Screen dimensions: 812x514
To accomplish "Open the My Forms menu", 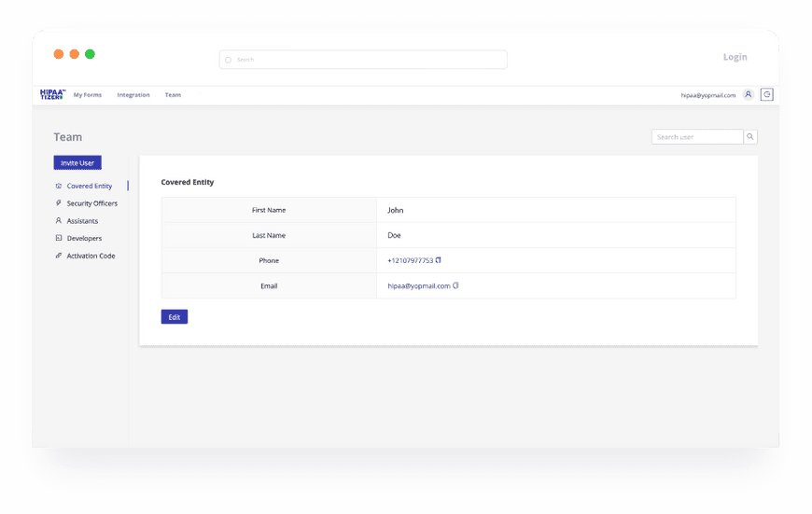I will point(88,95).
